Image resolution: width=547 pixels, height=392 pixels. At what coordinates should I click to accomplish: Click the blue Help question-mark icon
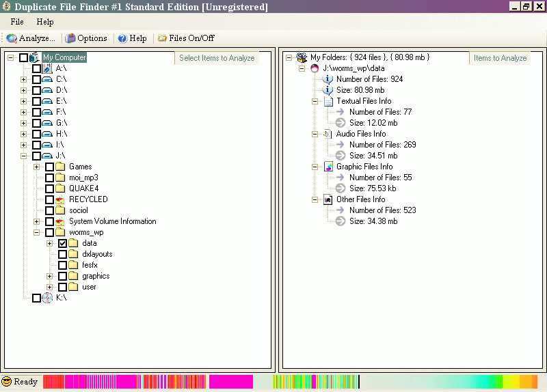pyautogui.click(x=122, y=38)
